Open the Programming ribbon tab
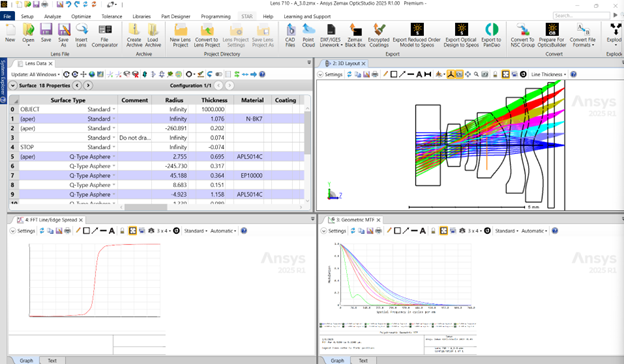The width and height of the screenshot is (624, 364). point(215,16)
